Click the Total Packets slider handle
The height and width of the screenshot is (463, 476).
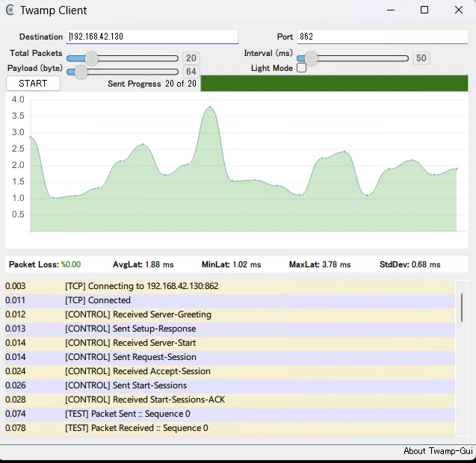tap(91, 58)
